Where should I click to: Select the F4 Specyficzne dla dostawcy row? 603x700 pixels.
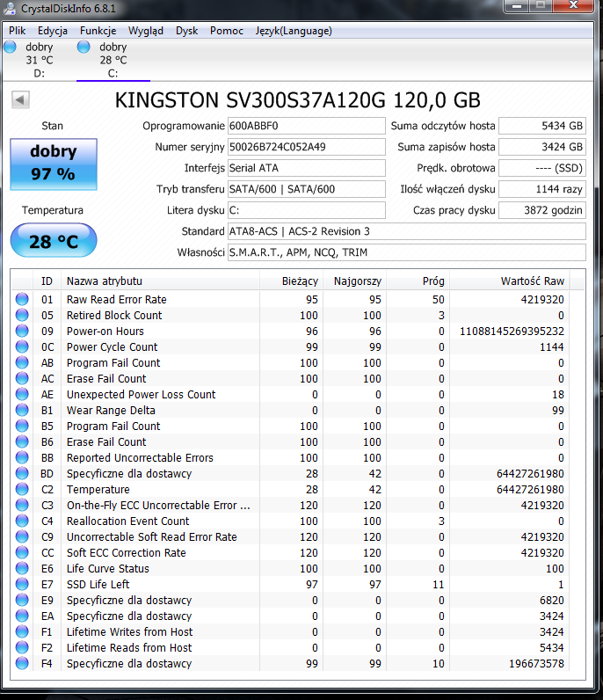tap(291, 663)
